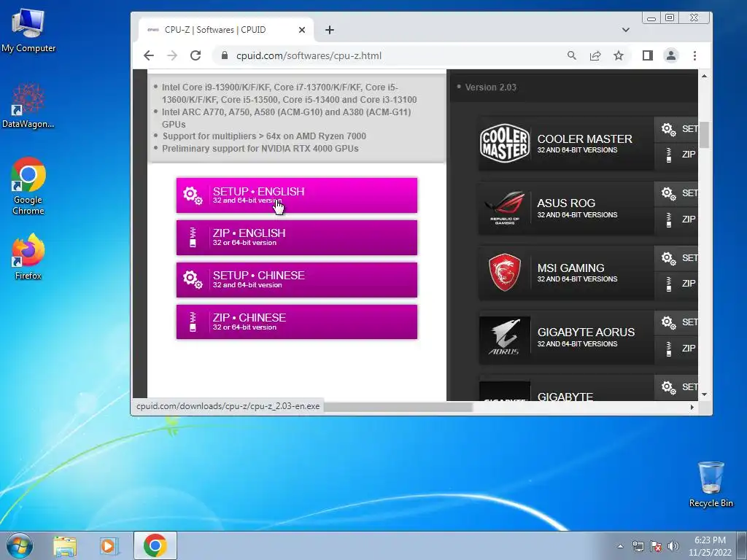Viewport: 747px width, 560px height.
Task: Click the Version 2.03 text
Action: 491,87
